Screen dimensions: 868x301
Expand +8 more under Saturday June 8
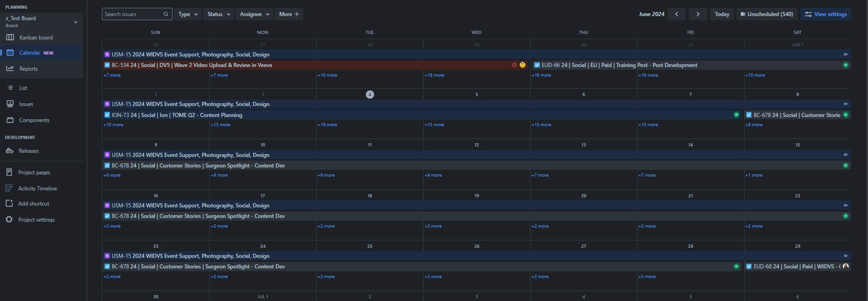coord(754,125)
